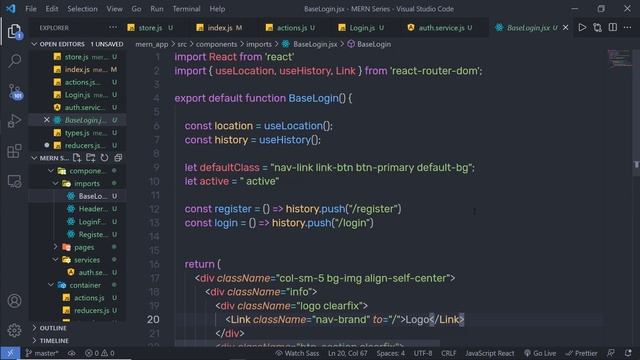Open LoginF file in imports folder
Screen dimensions: 640x360
click(x=77, y=221)
